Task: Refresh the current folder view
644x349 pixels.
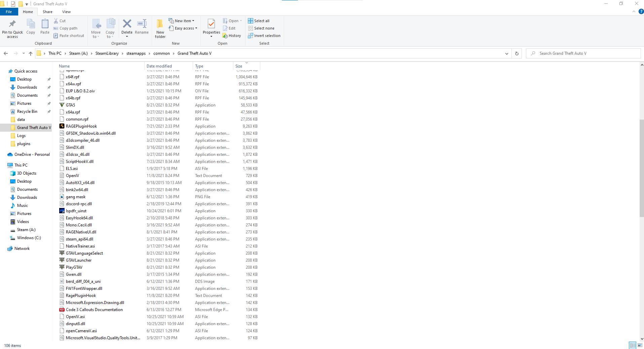Action: (517, 53)
